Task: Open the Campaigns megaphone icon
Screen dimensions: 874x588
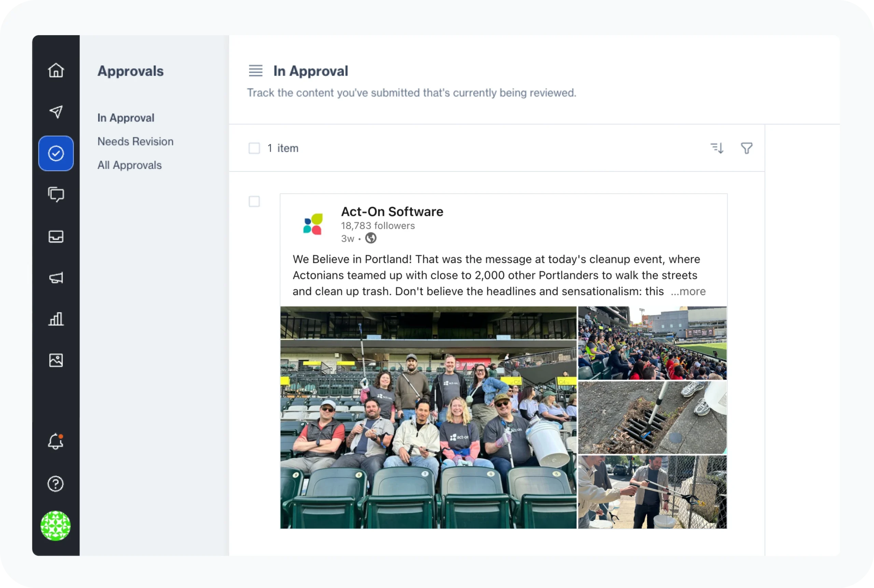Action: coord(56,278)
